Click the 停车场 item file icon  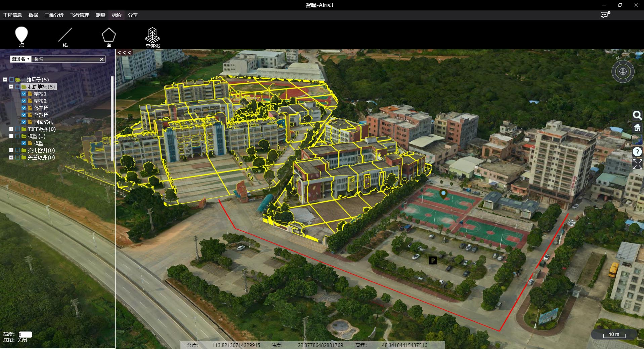tap(30, 108)
